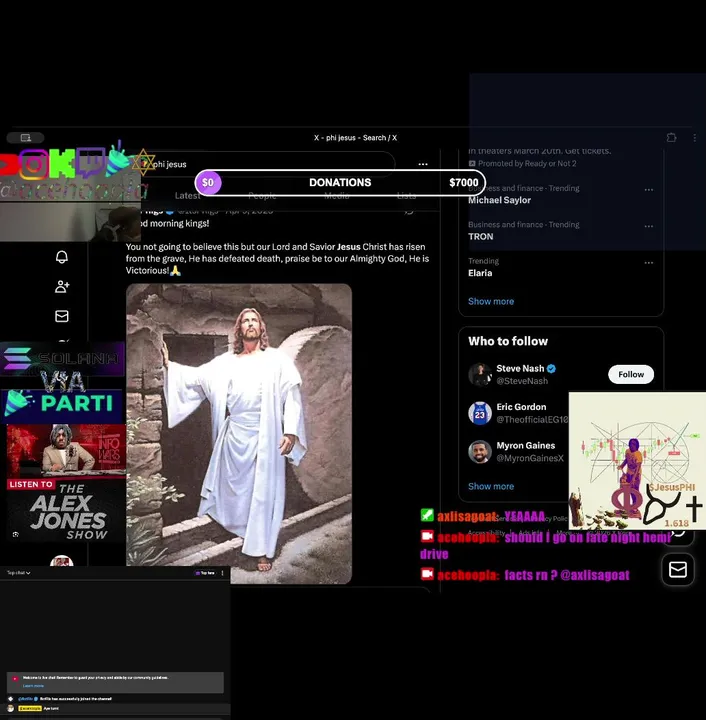This screenshot has height=720, width=706.
Task: Click the Elaria trending topic
Action: coord(480,273)
